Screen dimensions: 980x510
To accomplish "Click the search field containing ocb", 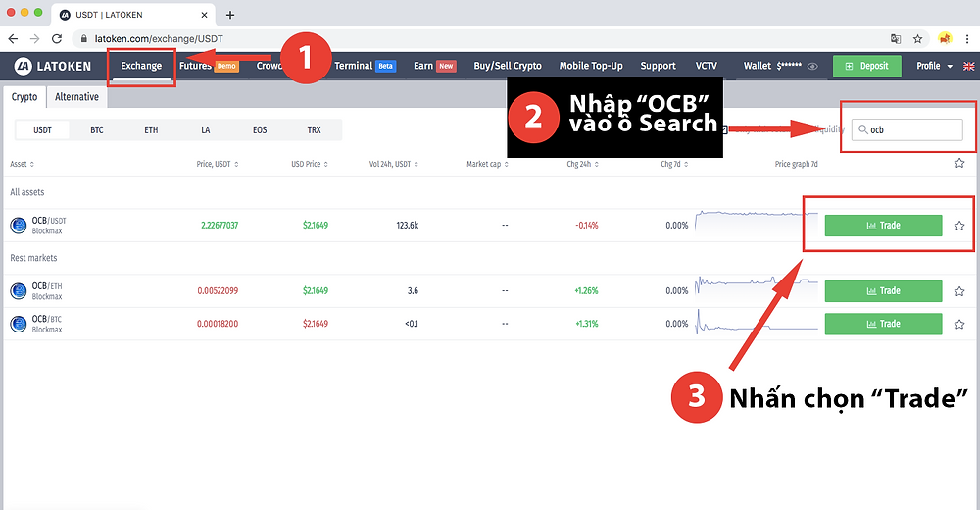I will pos(907,129).
